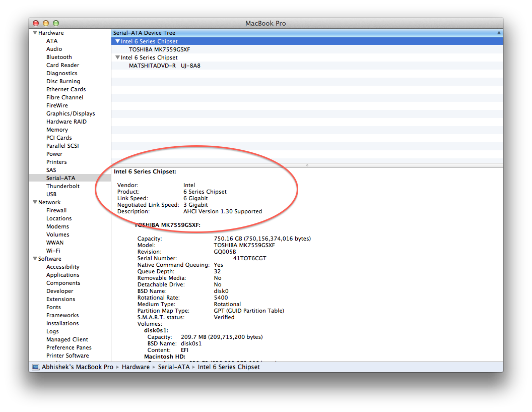This screenshot has height=412, width=532.
Task: Select Frameworks entry
Action: pos(62,315)
